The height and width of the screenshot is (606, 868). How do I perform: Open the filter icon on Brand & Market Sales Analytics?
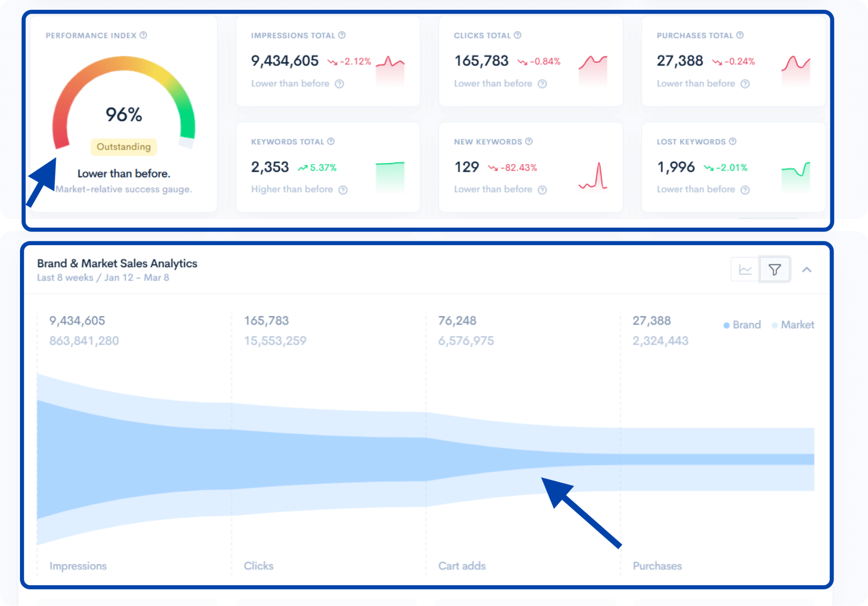click(774, 269)
